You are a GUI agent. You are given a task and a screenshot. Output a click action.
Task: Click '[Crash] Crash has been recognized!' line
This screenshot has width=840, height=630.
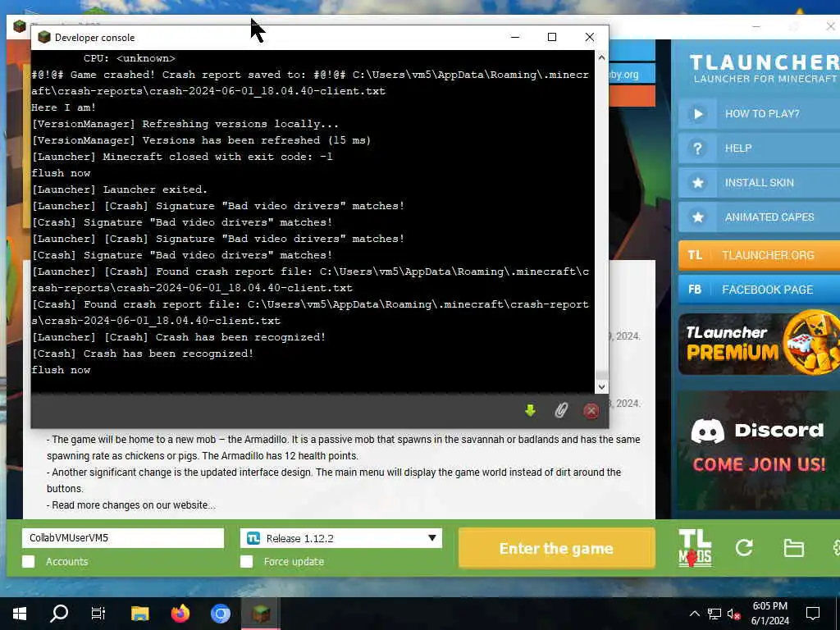point(143,354)
